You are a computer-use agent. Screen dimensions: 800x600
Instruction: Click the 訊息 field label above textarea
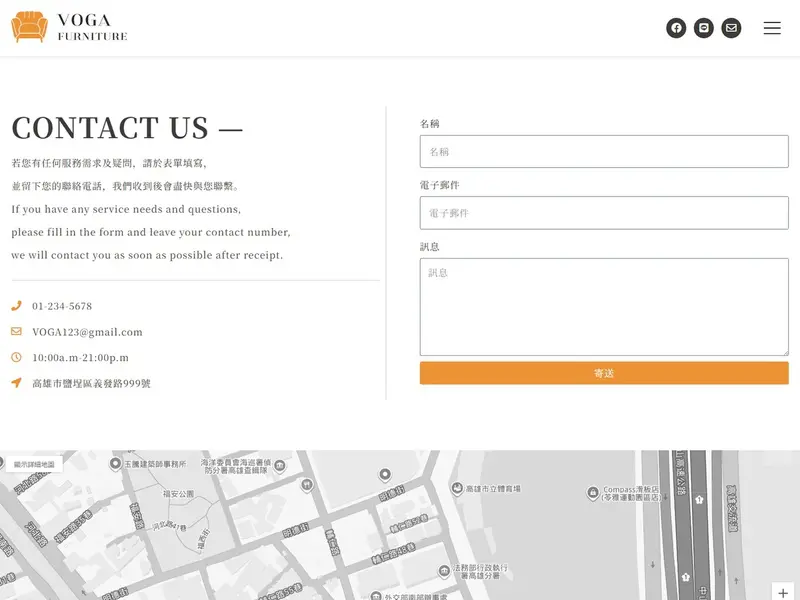point(430,247)
